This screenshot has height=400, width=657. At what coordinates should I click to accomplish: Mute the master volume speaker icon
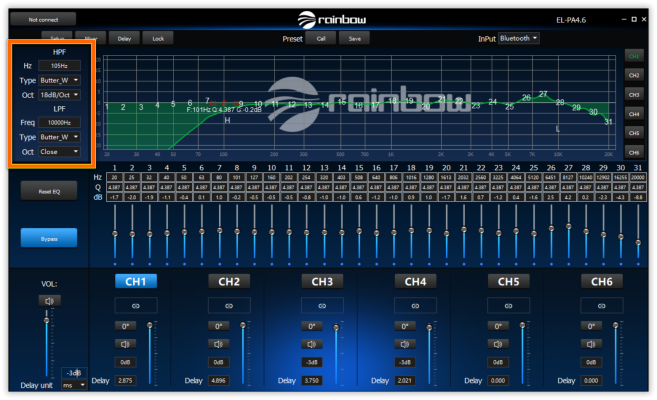click(x=49, y=301)
